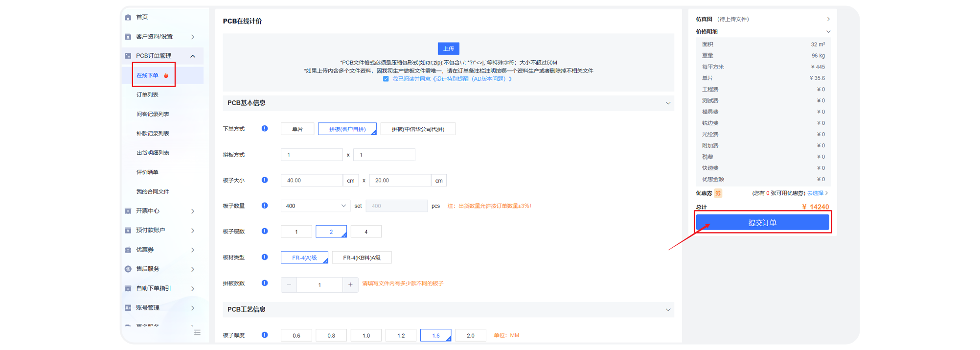
Task: Collapse the PCB基本信息 section
Action: click(668, 103)
